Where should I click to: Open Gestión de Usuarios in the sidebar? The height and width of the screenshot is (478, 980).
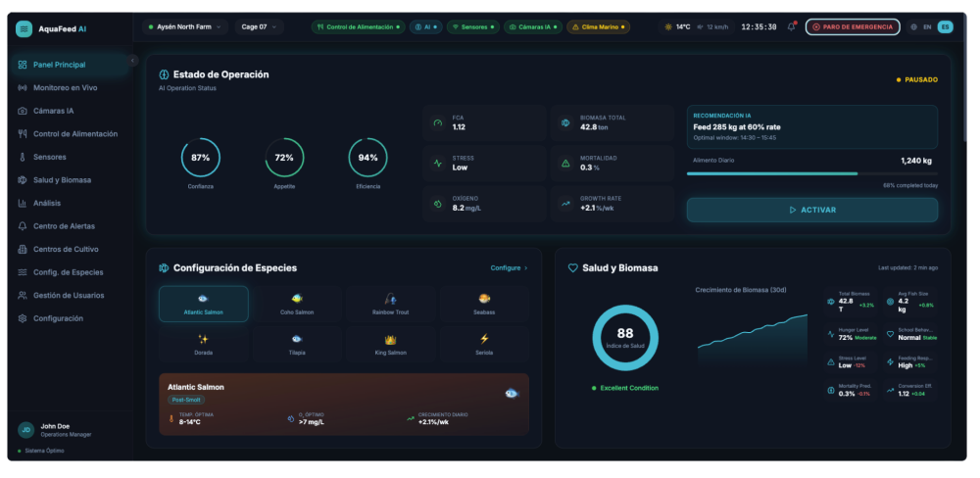pos(69,296)
